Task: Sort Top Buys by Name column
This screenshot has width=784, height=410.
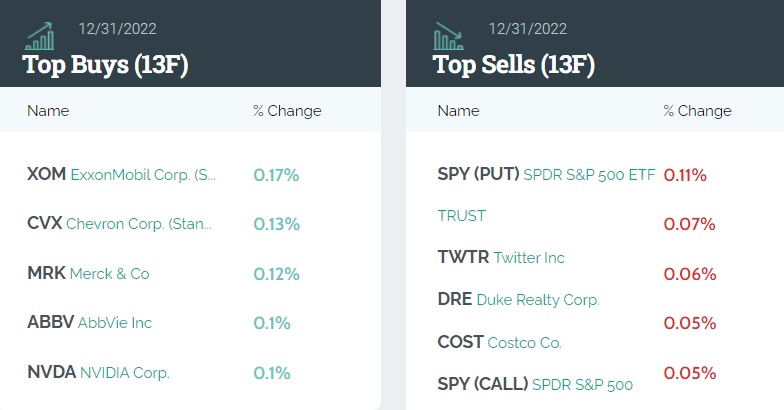Action: pos(48,111)
